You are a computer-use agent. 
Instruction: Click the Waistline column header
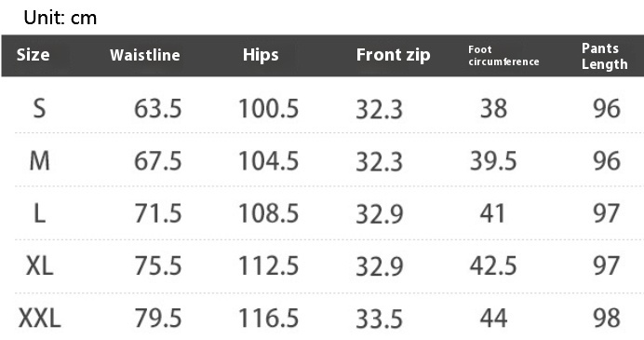point(145,55)
